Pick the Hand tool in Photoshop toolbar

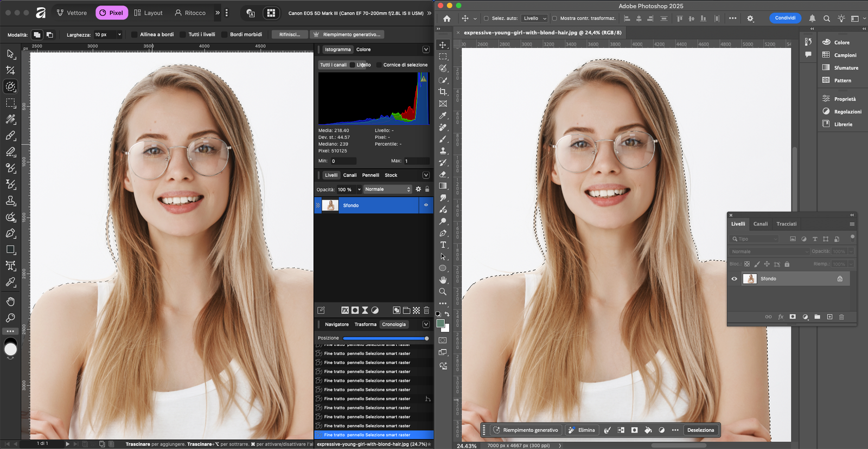coord(443,280)
